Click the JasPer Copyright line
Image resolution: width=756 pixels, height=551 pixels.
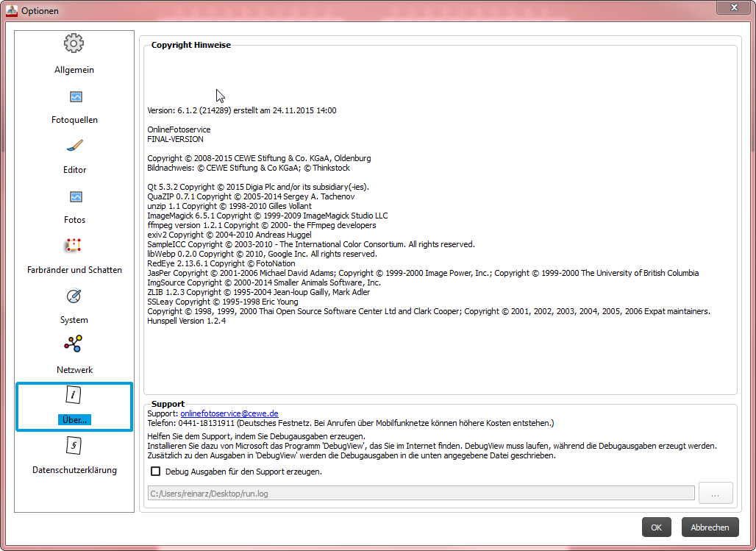pos(423,273)
